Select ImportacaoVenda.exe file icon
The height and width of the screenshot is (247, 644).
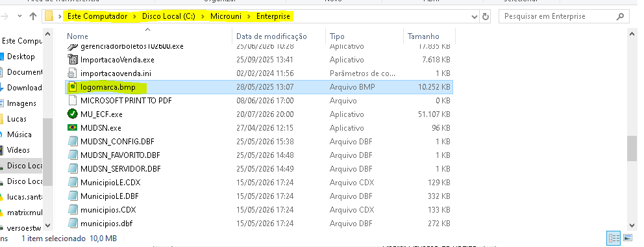(73, 60)
